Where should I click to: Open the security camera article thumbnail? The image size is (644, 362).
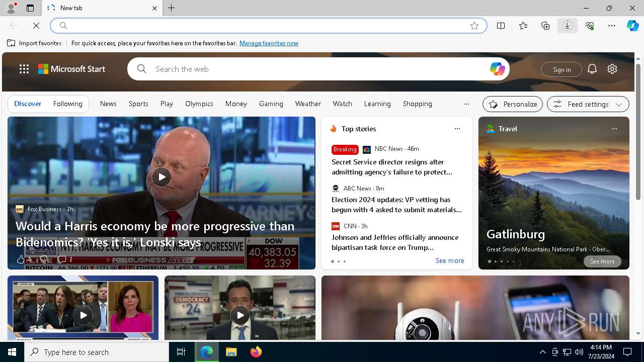pos(475,308)
